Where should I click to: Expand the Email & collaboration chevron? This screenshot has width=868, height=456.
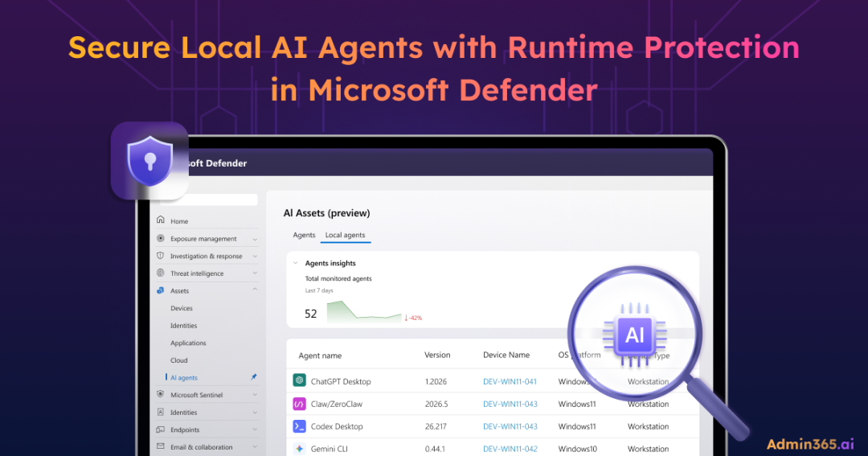pos(255,446)
